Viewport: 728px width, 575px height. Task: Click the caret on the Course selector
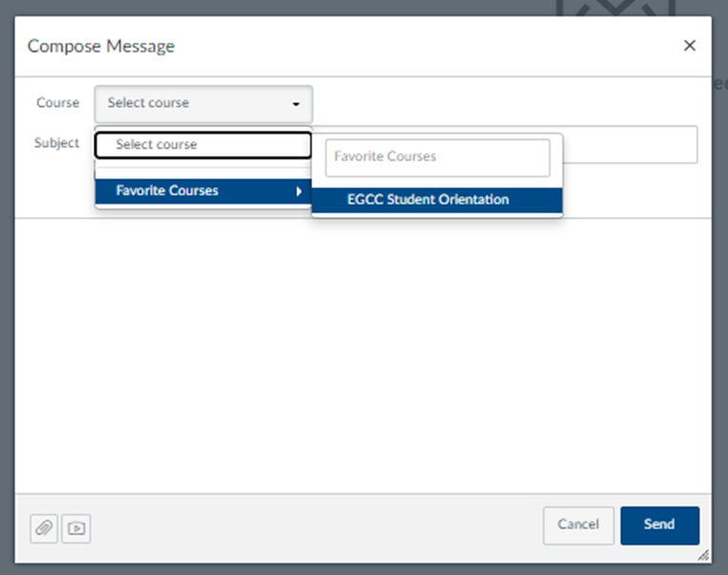click(296, 104)
